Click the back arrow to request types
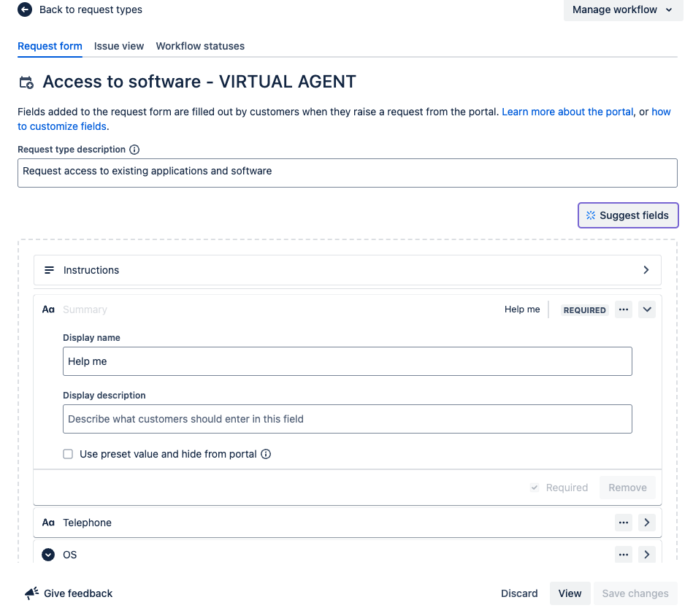This screenshot has height=616, width=693. pyautogui.click(x=24, y=9)
